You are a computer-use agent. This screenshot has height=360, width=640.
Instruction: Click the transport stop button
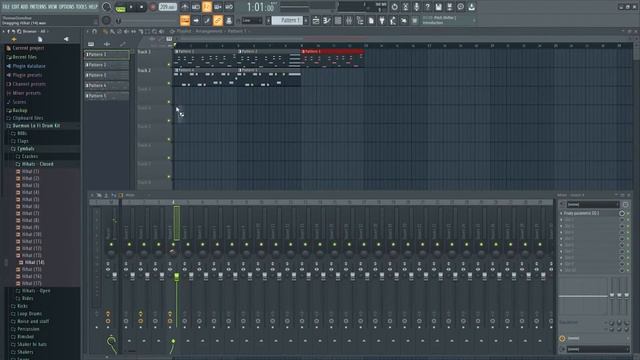142,7
